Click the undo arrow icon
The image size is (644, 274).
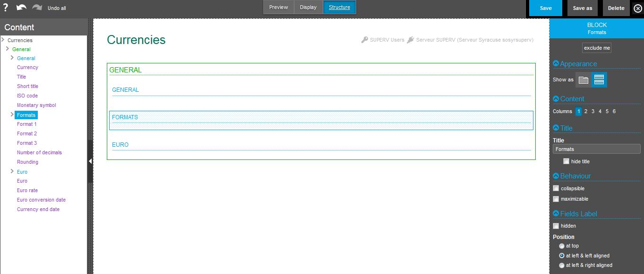click(x=21, y=8)
